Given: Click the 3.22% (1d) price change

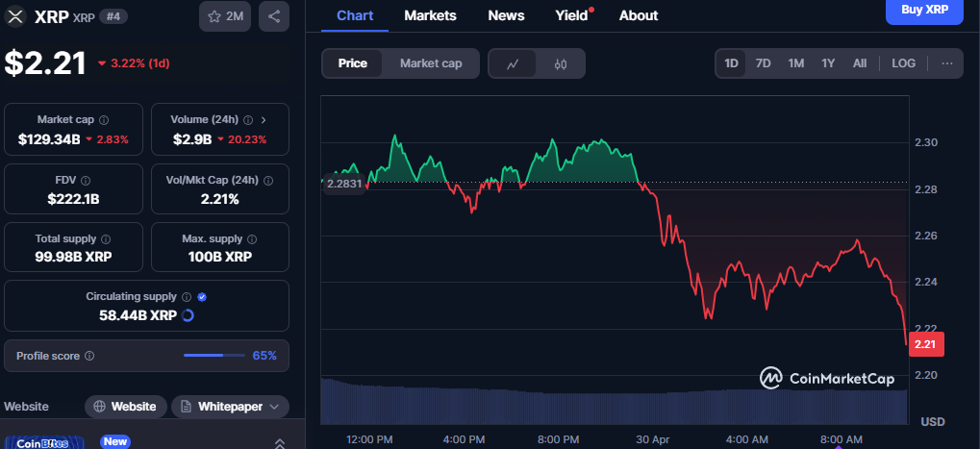Looking at the screenshot, I should pos(134,63).
